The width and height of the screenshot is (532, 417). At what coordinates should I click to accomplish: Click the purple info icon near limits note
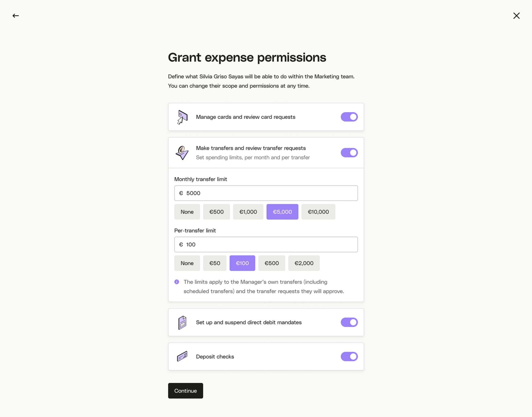pos(177,282)
